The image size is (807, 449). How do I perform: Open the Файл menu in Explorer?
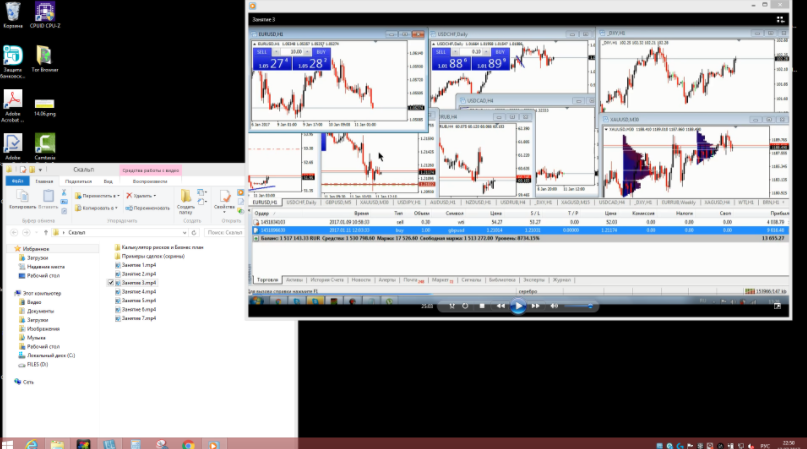point(16,181)
